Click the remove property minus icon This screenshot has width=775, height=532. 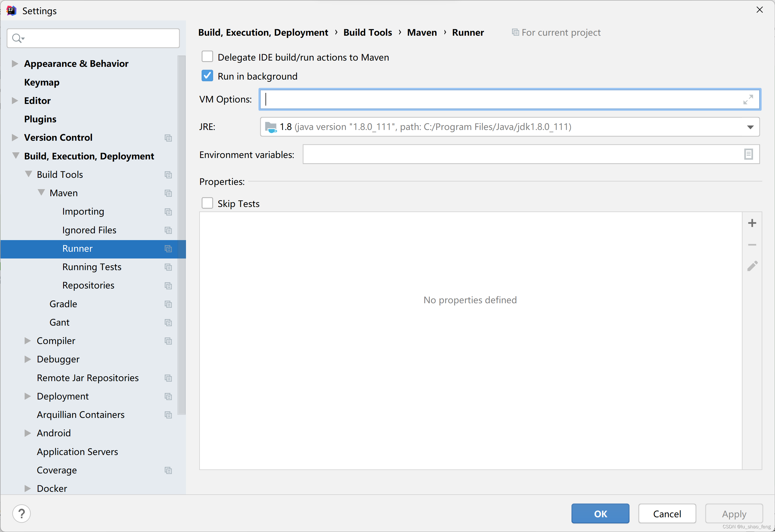[752, 245]
